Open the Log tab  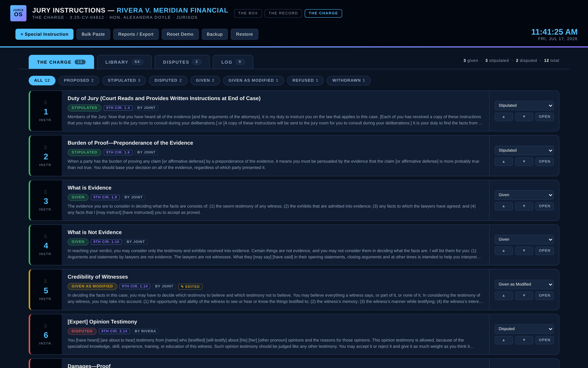(x=233, y=62)
